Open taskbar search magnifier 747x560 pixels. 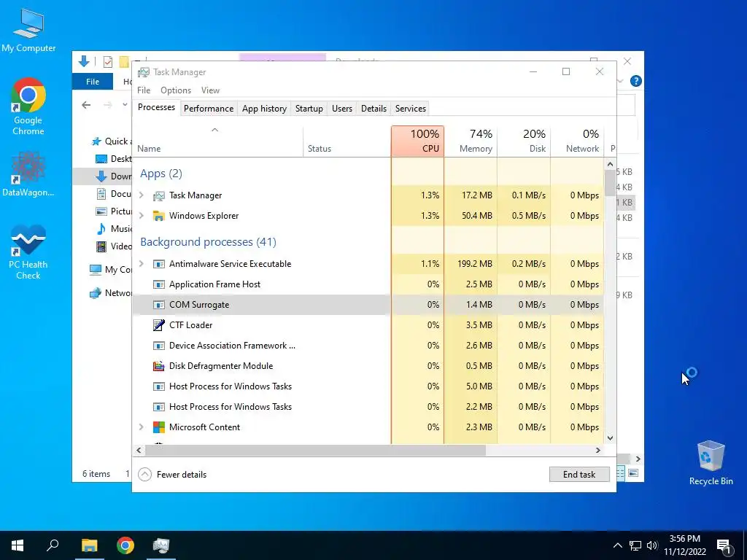click(53, 545)
